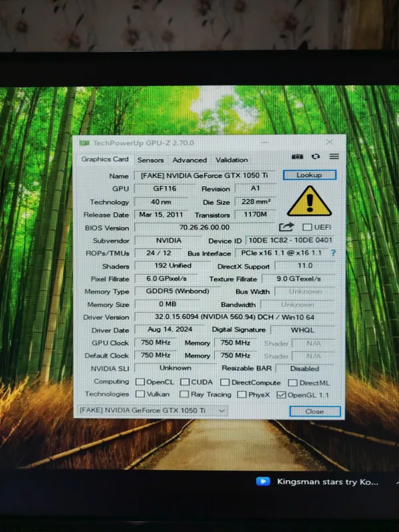Click the GPU Clock row Shader N/A
This screenshot has height=532, width=399.
click(x=313, y=343)
